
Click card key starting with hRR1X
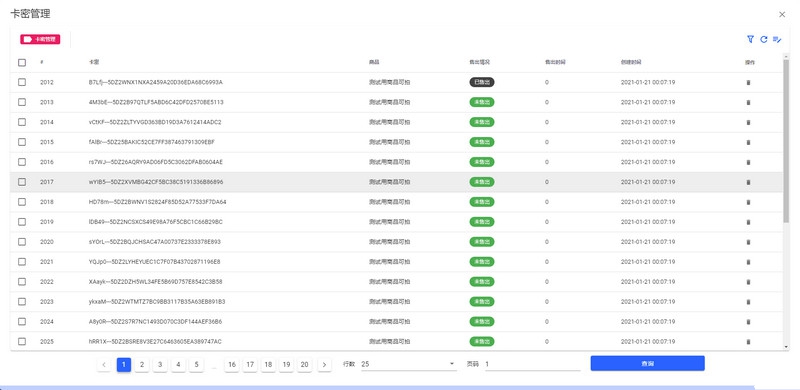point(155,342)
